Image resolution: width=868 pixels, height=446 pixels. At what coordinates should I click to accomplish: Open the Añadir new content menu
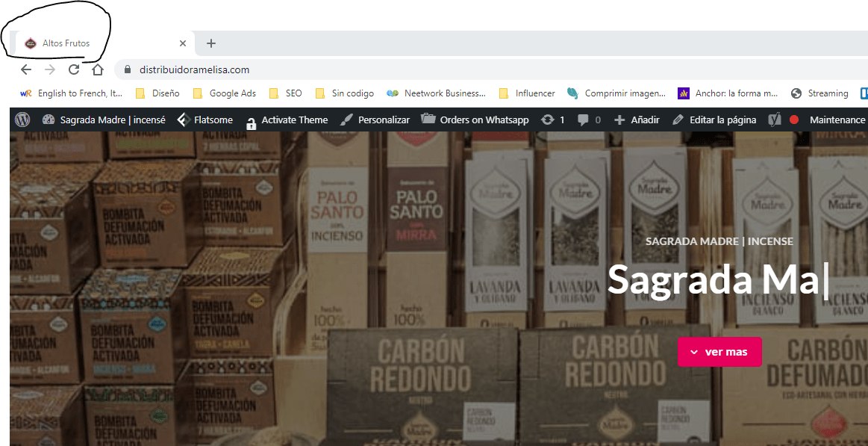637,120
